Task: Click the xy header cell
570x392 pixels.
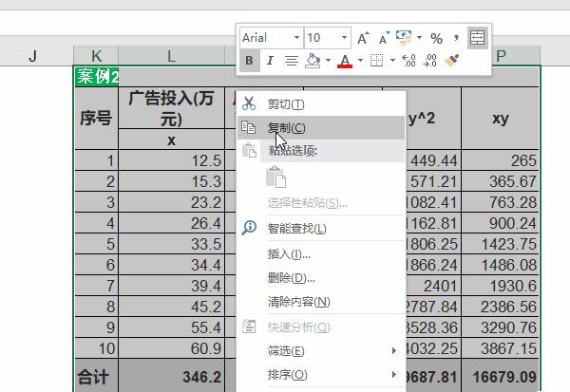Action: click(x=501, y=118)
